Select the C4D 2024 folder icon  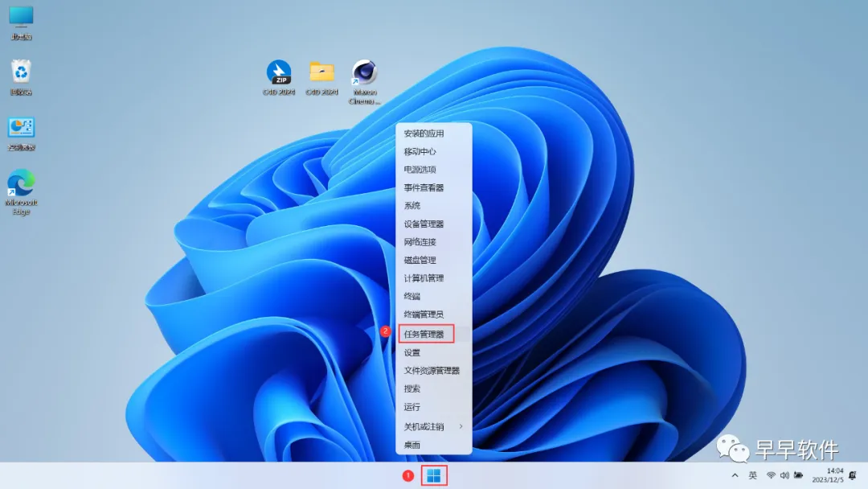coord(321,77)
